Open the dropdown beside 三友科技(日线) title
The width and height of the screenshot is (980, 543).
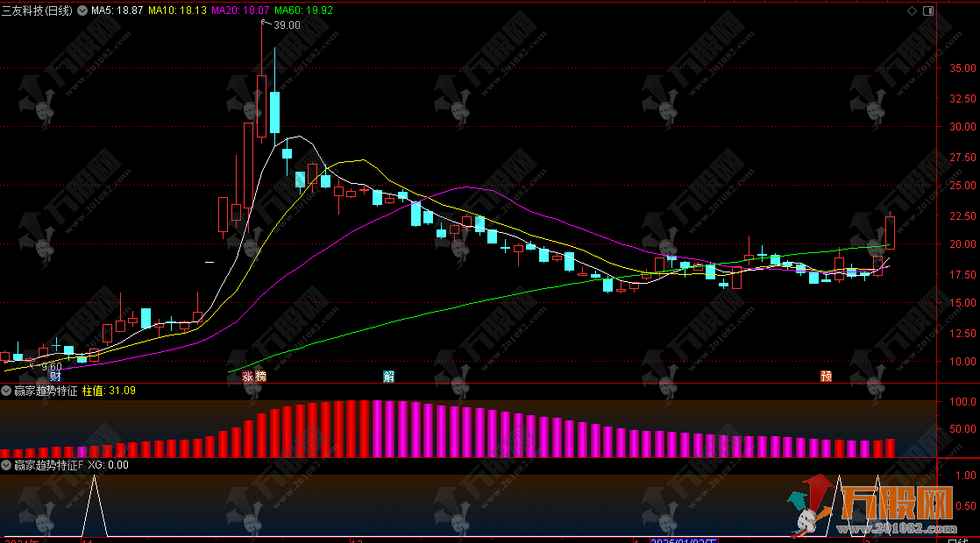coord(82,11)
